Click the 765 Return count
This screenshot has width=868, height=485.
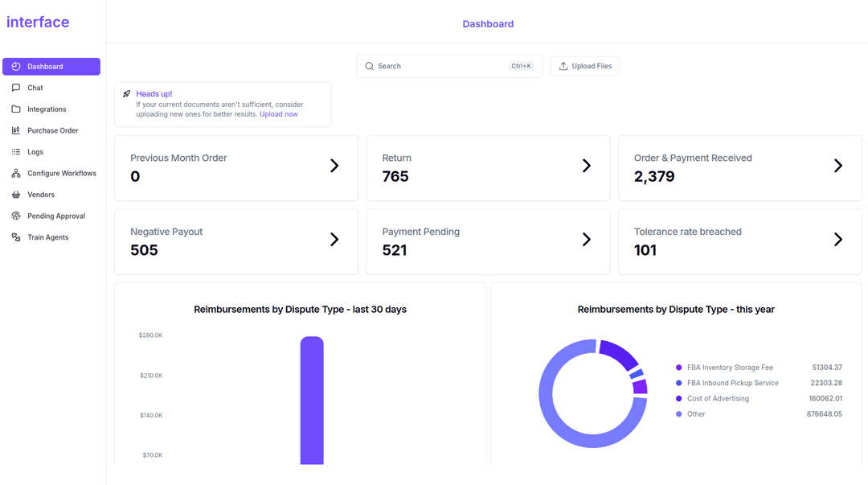click(x=395, y=176)
